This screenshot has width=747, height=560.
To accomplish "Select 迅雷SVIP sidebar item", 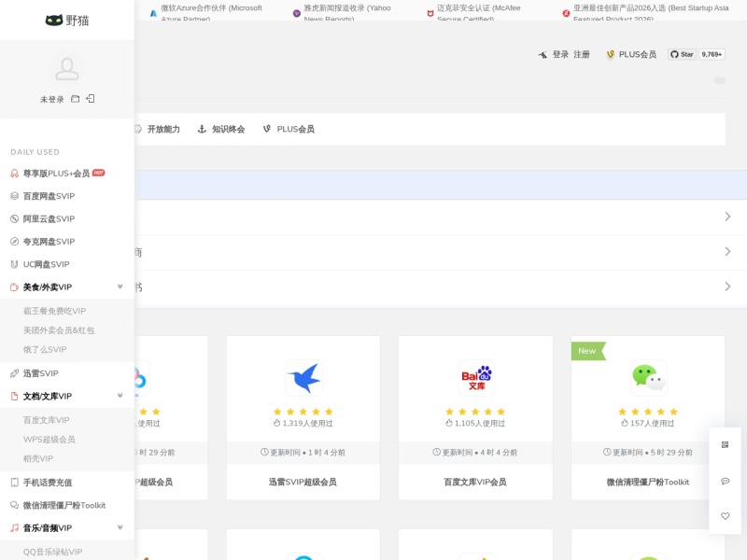I will tap(40, 373).
